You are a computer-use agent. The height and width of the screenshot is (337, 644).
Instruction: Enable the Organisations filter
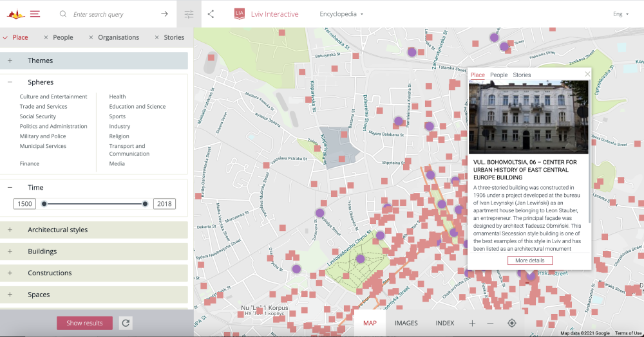point(114,37)
